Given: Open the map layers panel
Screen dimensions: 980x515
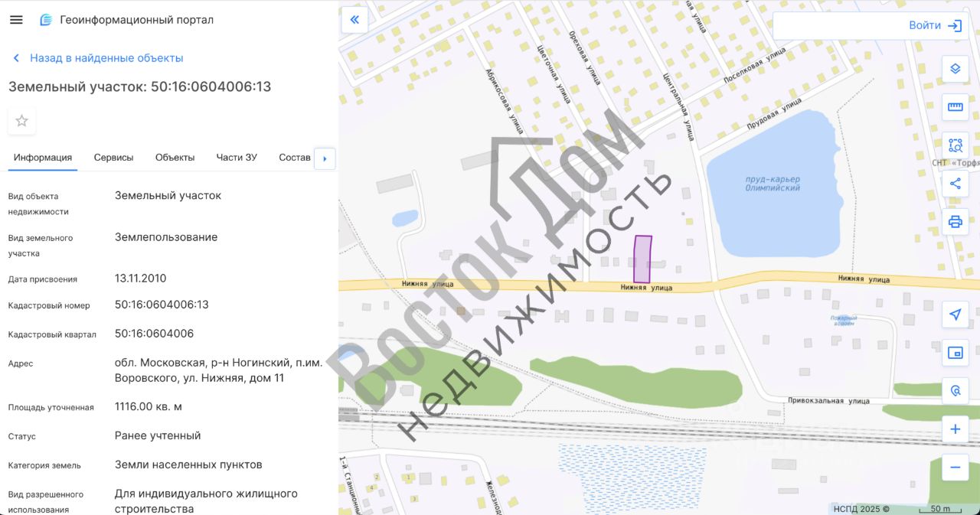Looking at the screenshot, I should click(955, 69).
